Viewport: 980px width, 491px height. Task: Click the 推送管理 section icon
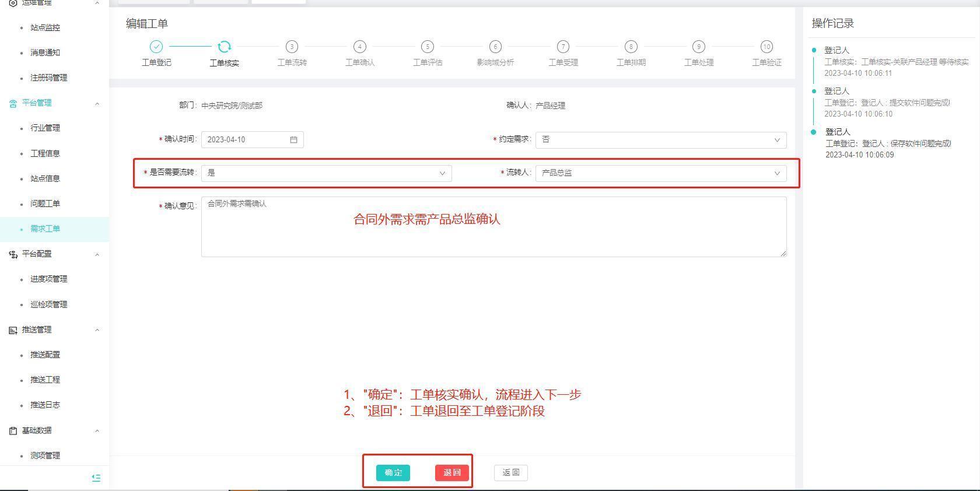(x=13, y=330)
